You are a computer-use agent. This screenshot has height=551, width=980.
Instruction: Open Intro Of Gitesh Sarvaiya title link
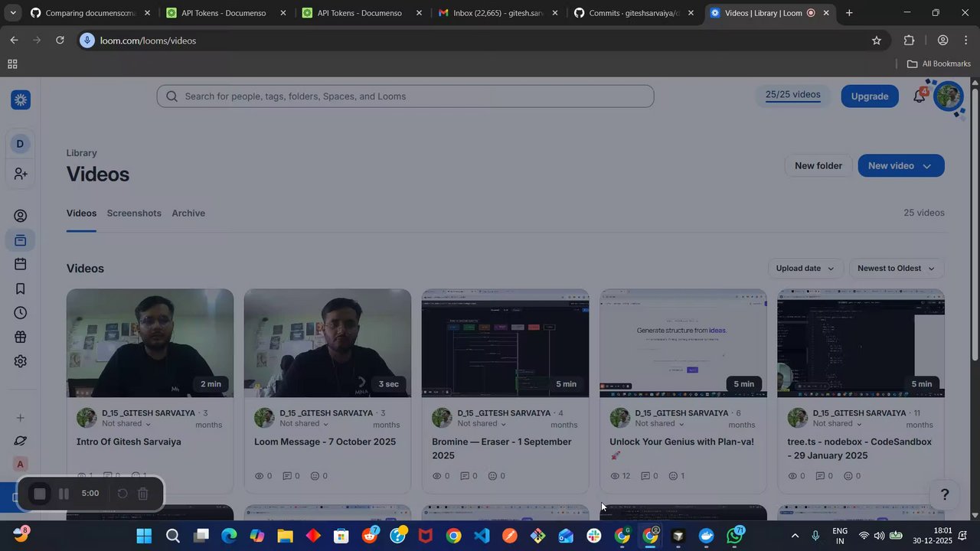click(x=129, y=442)
